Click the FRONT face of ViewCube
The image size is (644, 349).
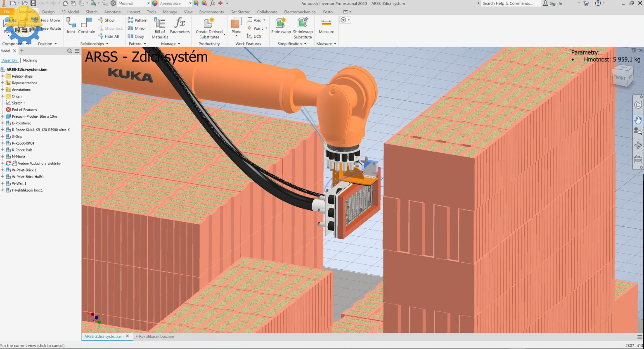click(620, 78)
